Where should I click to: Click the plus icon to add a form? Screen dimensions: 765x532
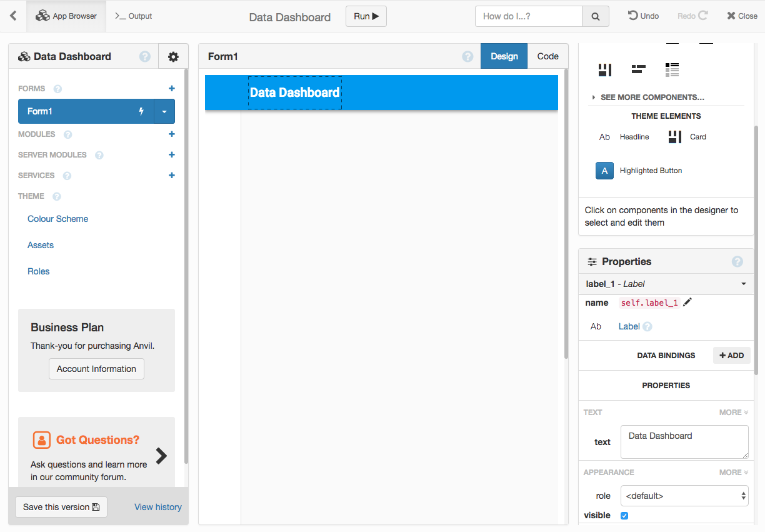172,89
